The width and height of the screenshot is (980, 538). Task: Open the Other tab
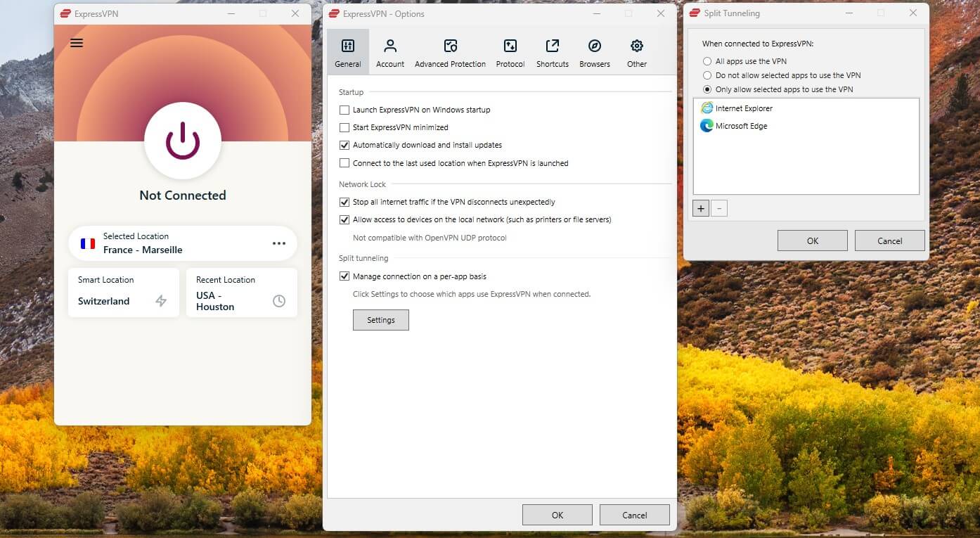[x=637, y=52]
